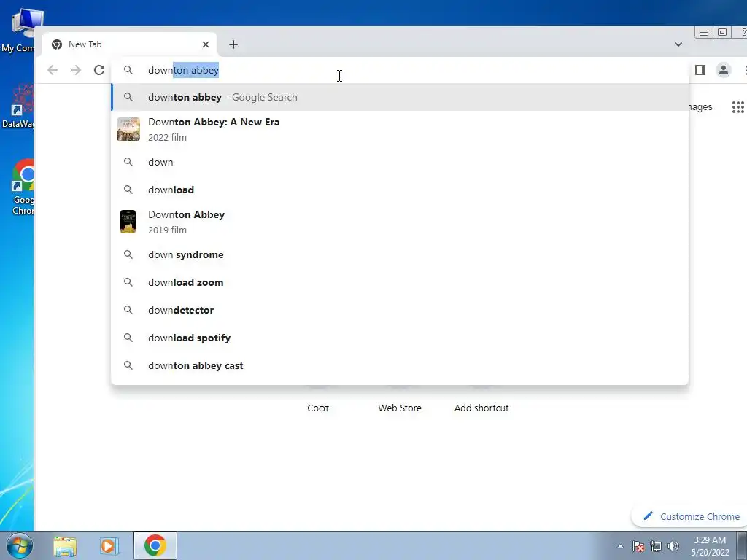Reload the current page

click(99, 70)
